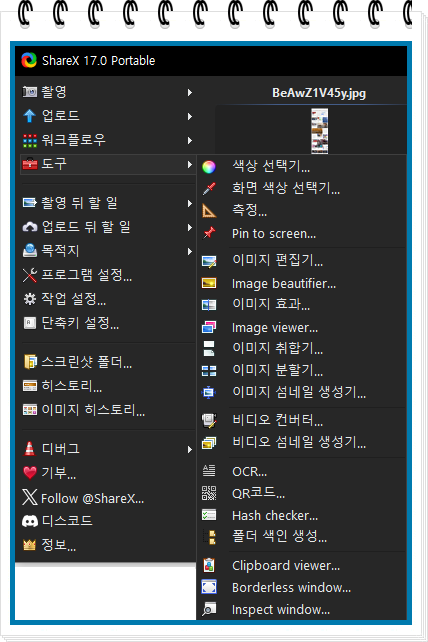428x642 pixels.
Task: Click the Discord logo icon
Action: click(x=29, y=521)
